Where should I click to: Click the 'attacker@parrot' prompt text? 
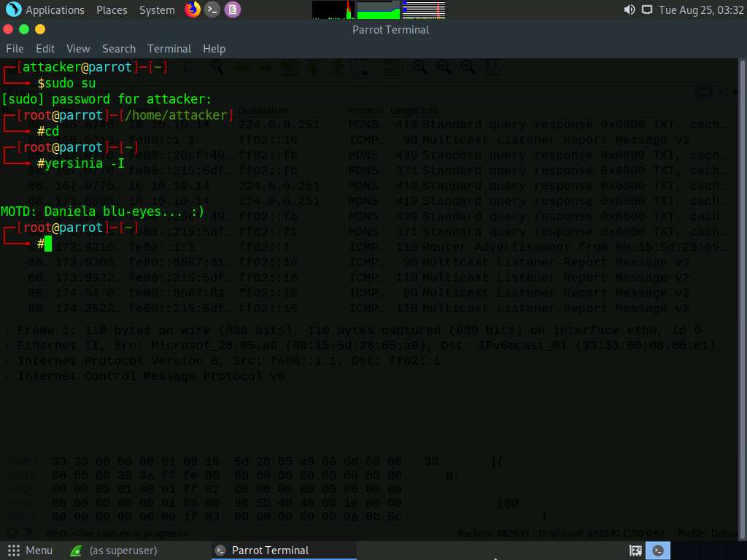pyautogui.click(x=77, y=67)
